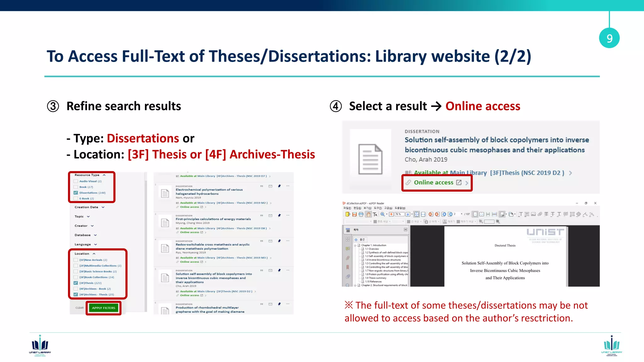
Task: Click the green APPLY FILTERS button
Action: coord(104,308)
